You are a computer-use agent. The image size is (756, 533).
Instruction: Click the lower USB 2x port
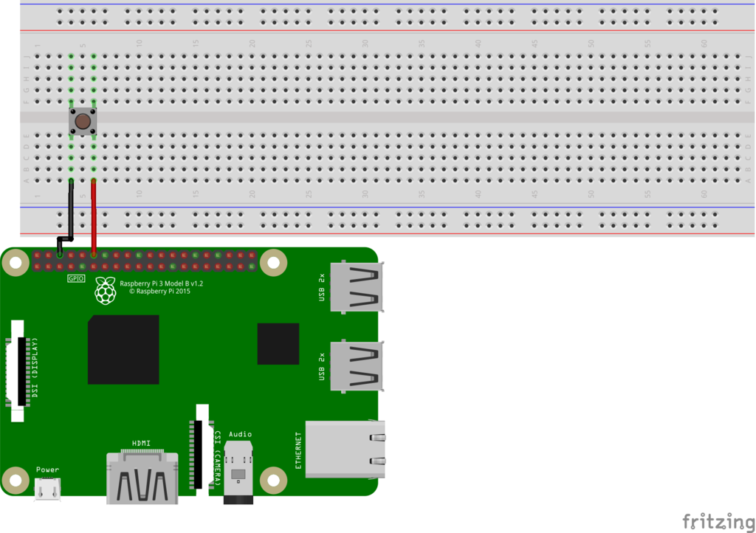click(x=358, y=365)
